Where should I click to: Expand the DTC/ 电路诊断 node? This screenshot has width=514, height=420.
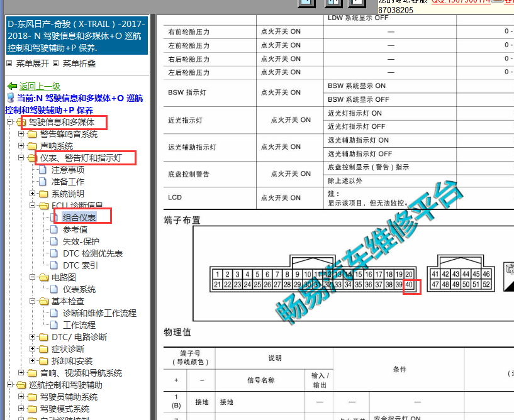tap(33, 337)
